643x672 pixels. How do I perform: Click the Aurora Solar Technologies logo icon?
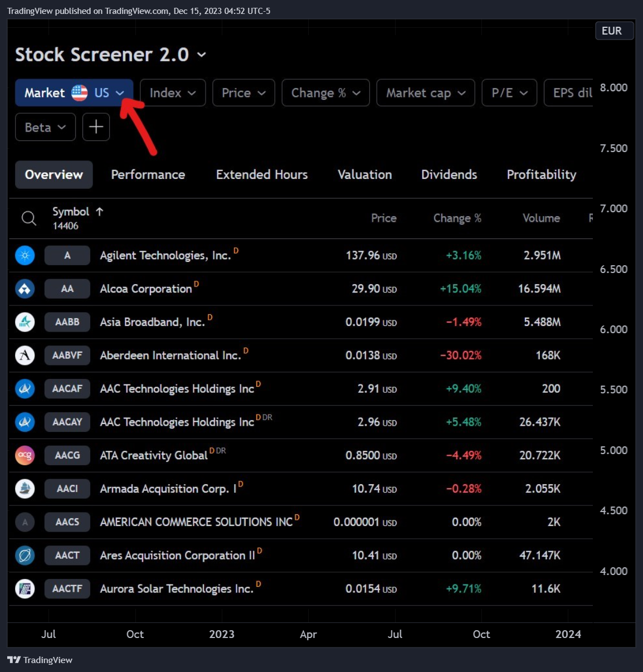coord(25,589)
